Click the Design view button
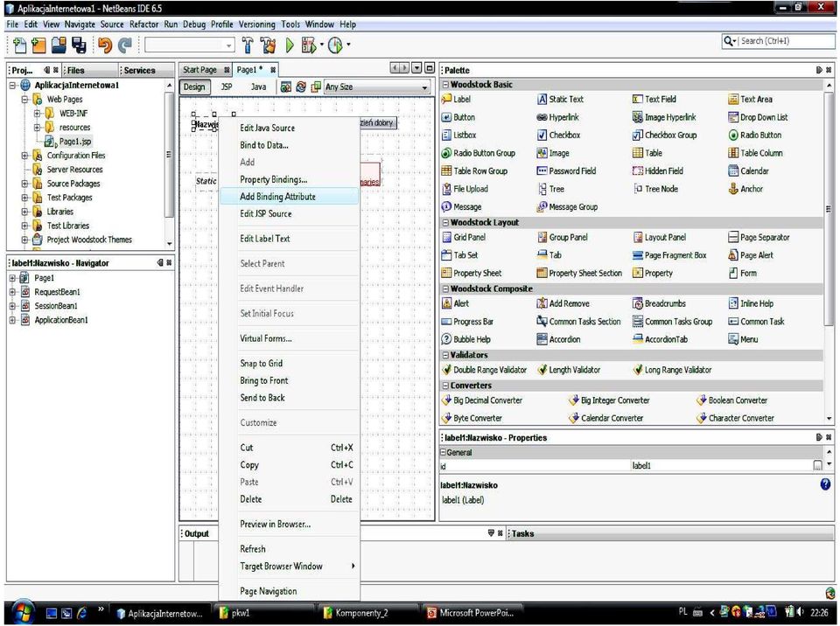The image size is (840, 626). (194, 87)
